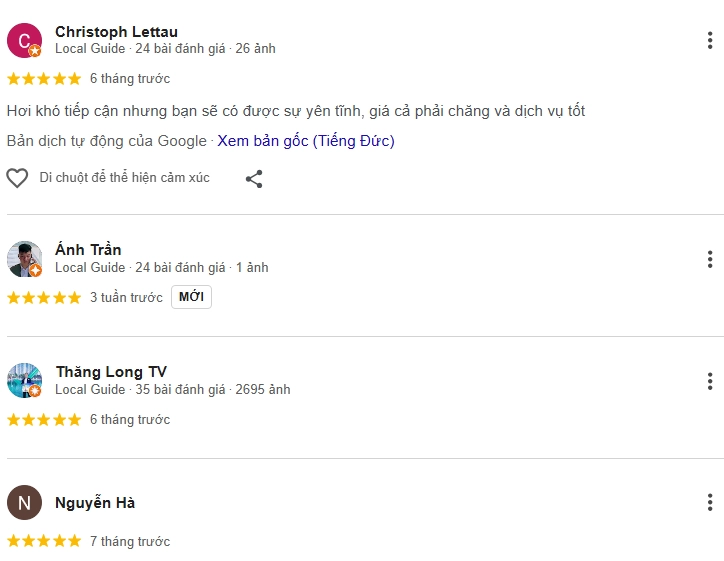Image resolution: width=724 pixels, height=561 pixels.
Task: Open more options for Ánh Trần's review
Action: (710, 259)
